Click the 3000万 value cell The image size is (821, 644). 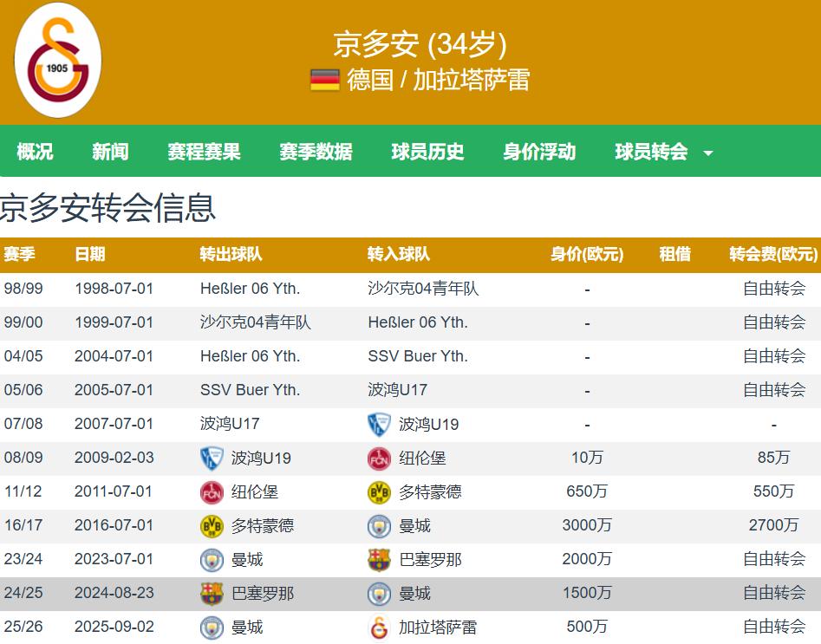(587, 525)
